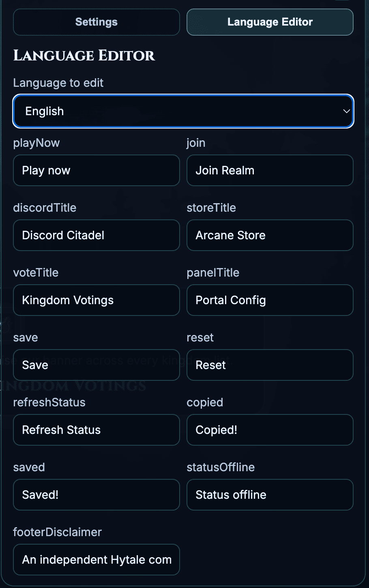Image resolution: width=369 pixels, height=588 pixels.
Task: Focus the refreshStatus input field
Action: pyautogui.click(x=97, y=430)
